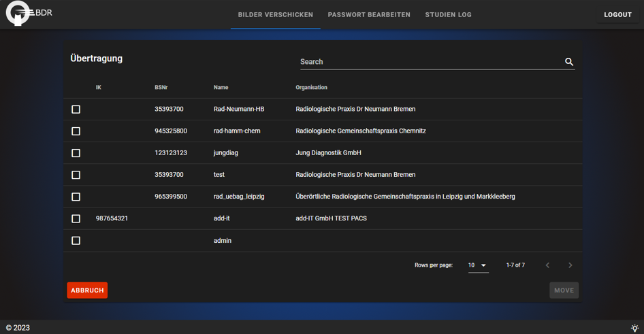Select the name jungdiag
The width and height of the screenshot is (644, 334).
pyautogui.click(x=226, y=152)
